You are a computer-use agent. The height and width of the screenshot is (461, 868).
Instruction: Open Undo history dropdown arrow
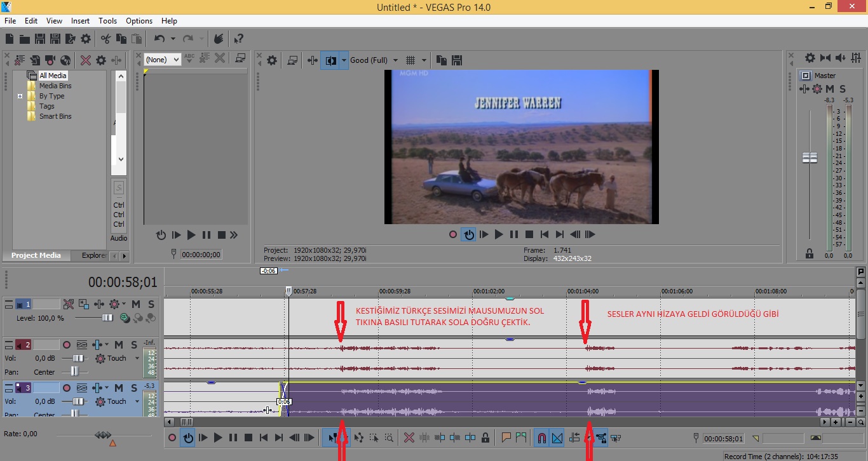coord(172,39)
